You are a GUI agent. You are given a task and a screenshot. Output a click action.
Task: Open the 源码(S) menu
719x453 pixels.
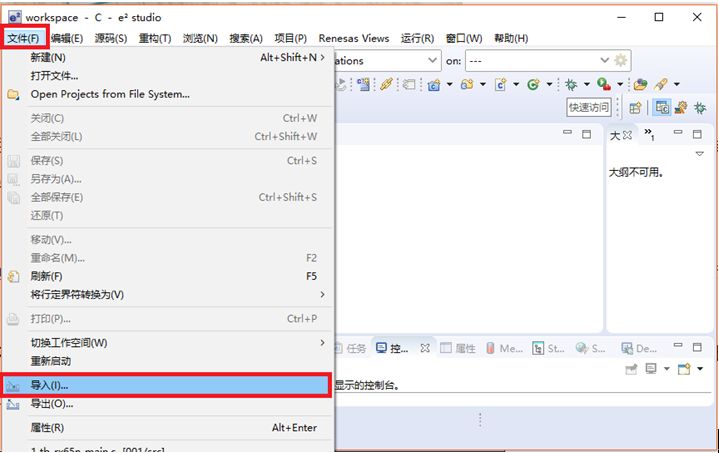(x=111, y=38)
